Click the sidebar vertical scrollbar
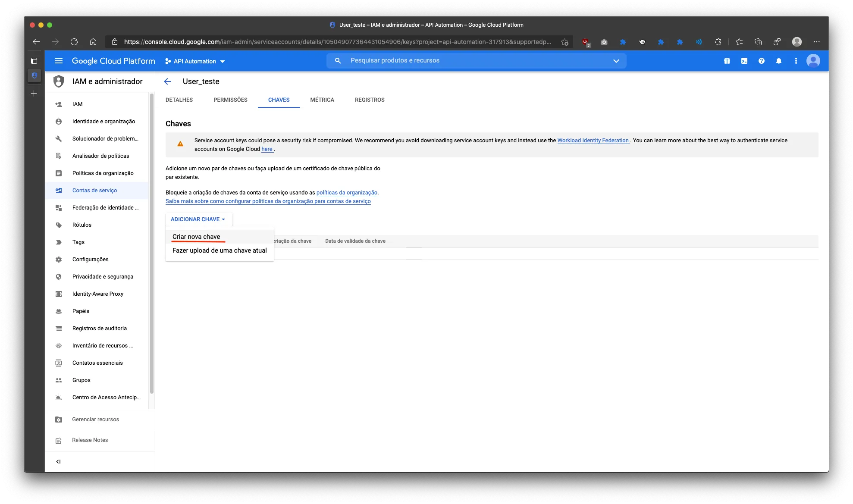 click(151, 244)
